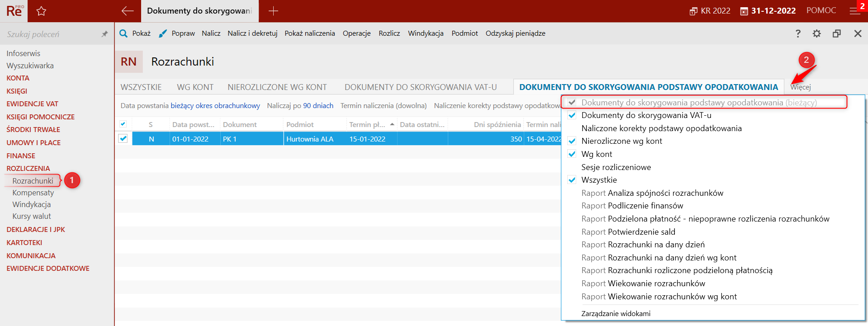Click the Popraw brush icon

point(163,33)
